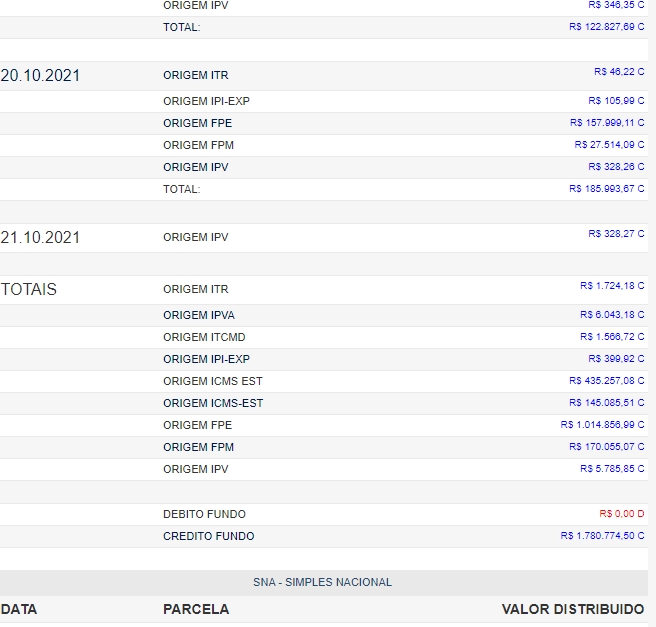Click the R$ 122.827,69 C total value
The image size is (656, 627).
(x=606, y=27)
